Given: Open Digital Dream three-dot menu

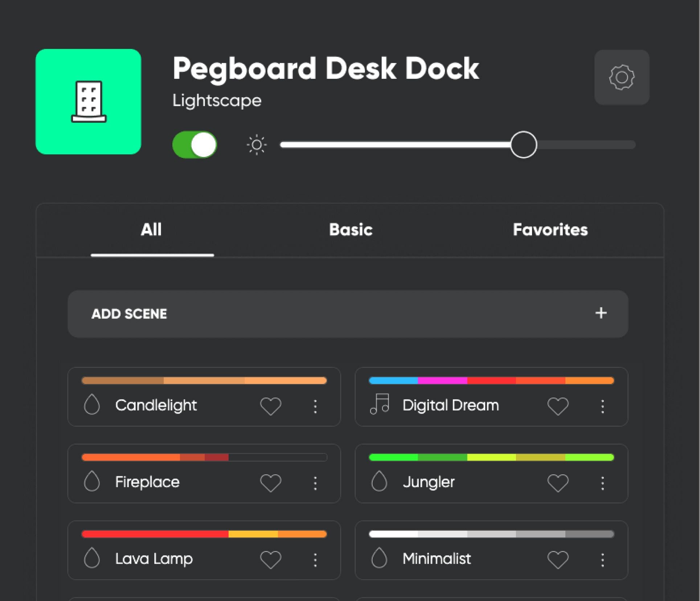Looking at the screenshot, I should [x=603, y=406].
